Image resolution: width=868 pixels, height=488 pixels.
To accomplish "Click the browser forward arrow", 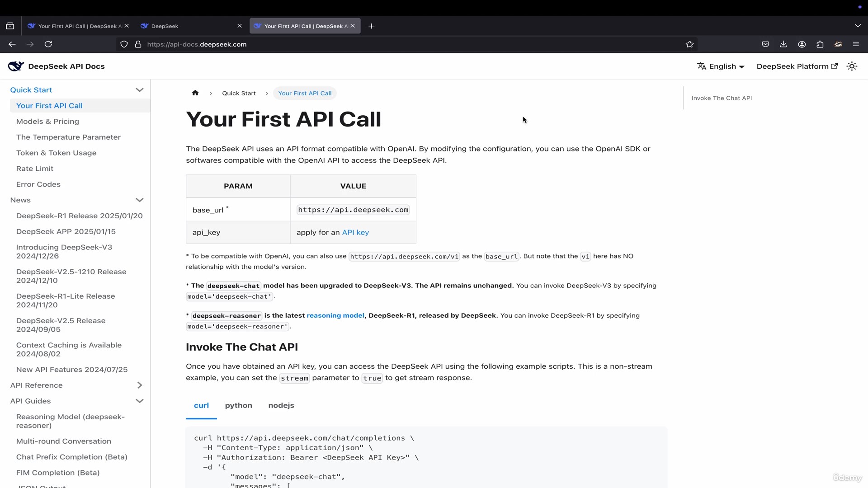I will click(x=30, y=44).
